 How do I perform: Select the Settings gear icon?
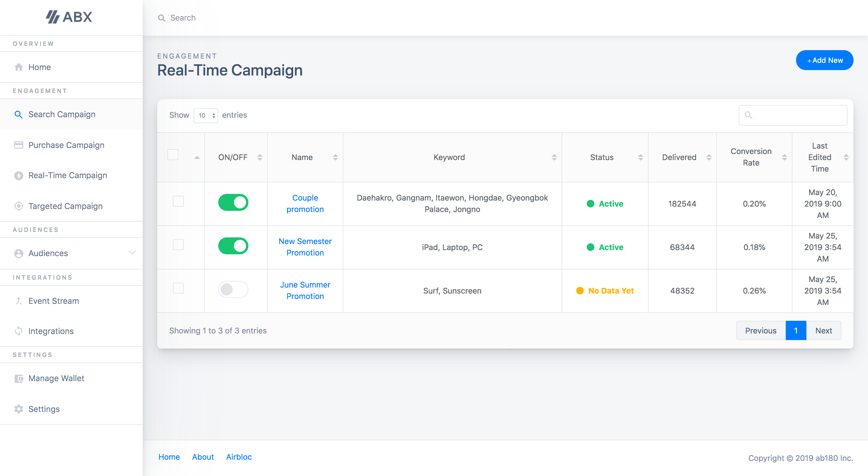pyautogui.click(x=18, y=409)
